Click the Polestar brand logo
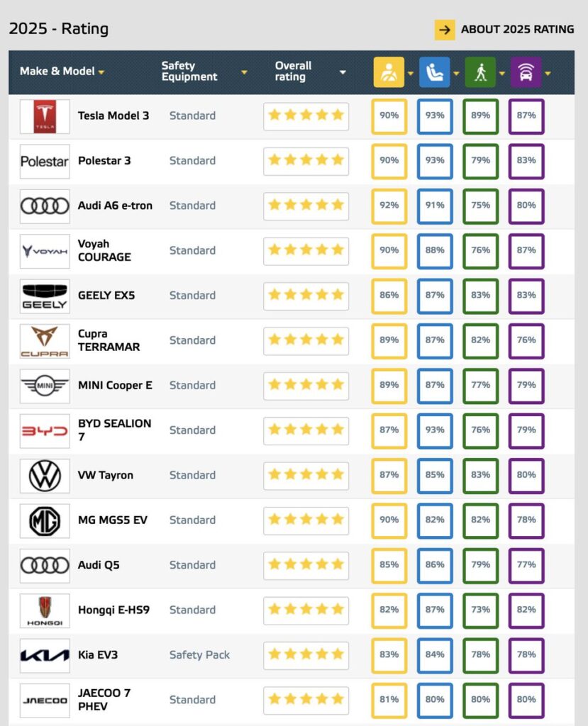Image resolution: width=588 pixels, height=726 pixels. pyautogui.click(x=45, y=161)
